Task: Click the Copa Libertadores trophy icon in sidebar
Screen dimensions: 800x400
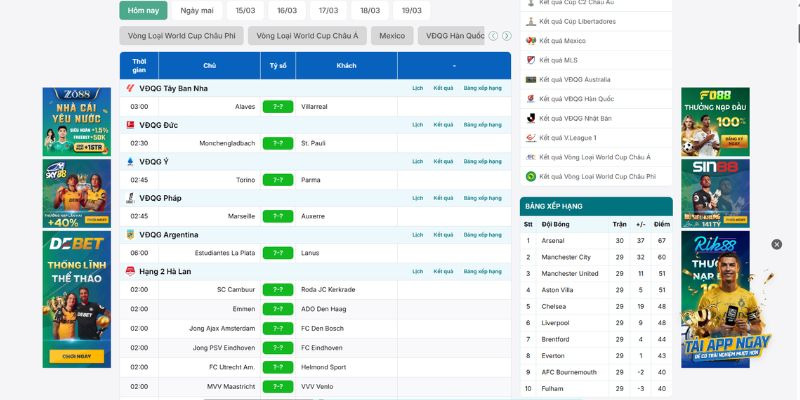Action: [x=530, y=22]
